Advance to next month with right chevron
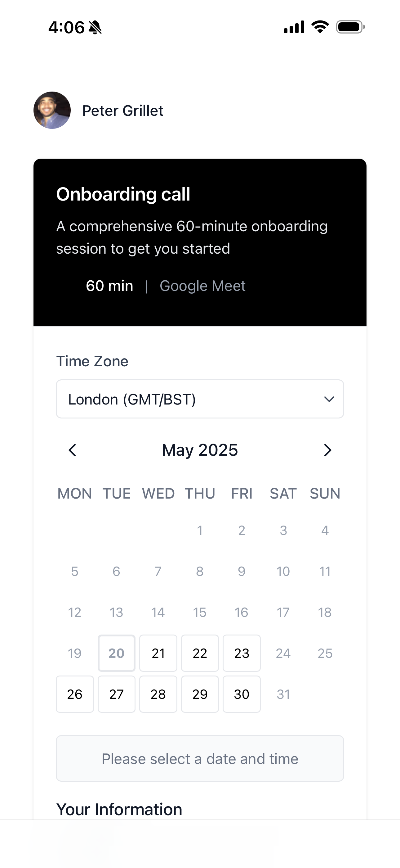The image size is (400, 868). click(327, 450)
